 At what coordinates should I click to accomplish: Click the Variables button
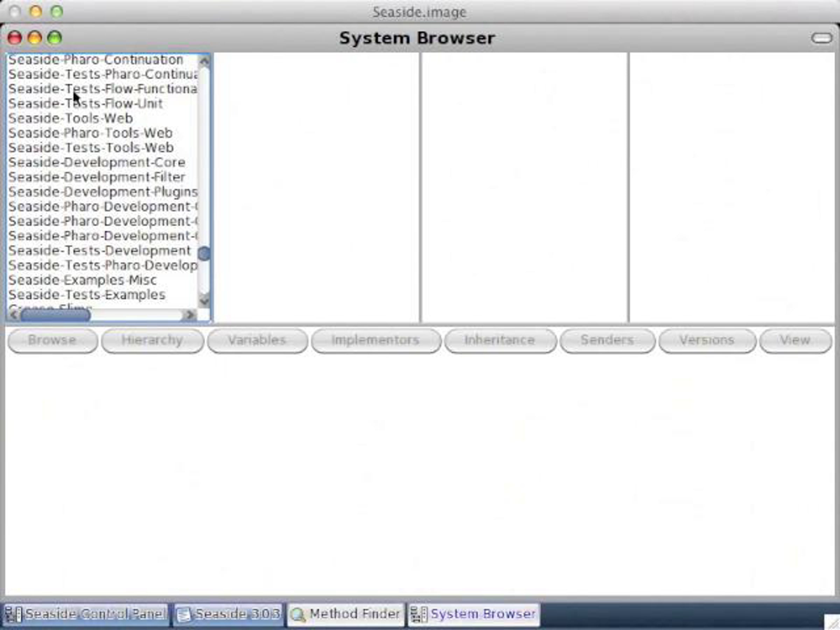258,340
